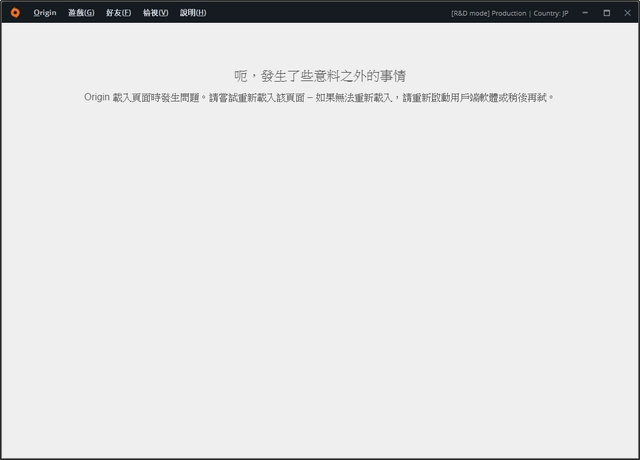
Task: Click the error description beginning with Origin 載入頁面時發生問題
Action: tap(319, 98)
